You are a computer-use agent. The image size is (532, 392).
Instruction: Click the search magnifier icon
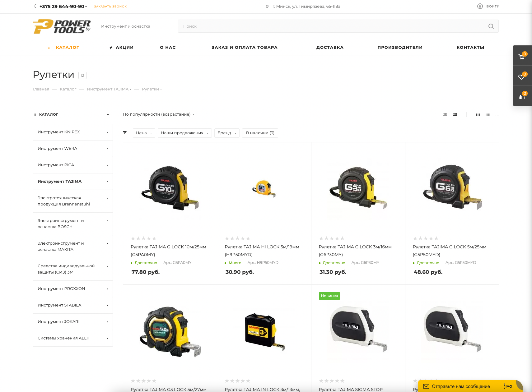(491, 26)
